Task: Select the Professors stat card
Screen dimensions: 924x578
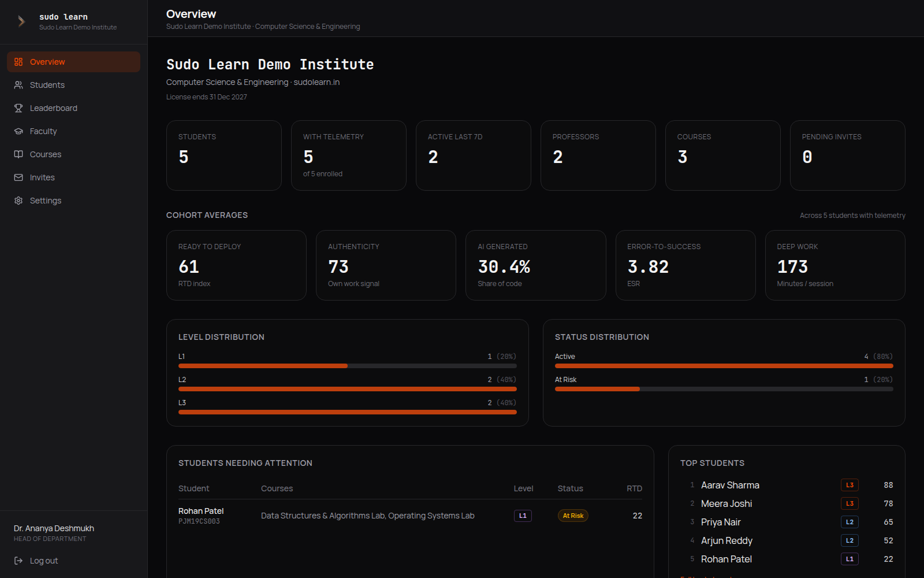Action: pos(598,155)
